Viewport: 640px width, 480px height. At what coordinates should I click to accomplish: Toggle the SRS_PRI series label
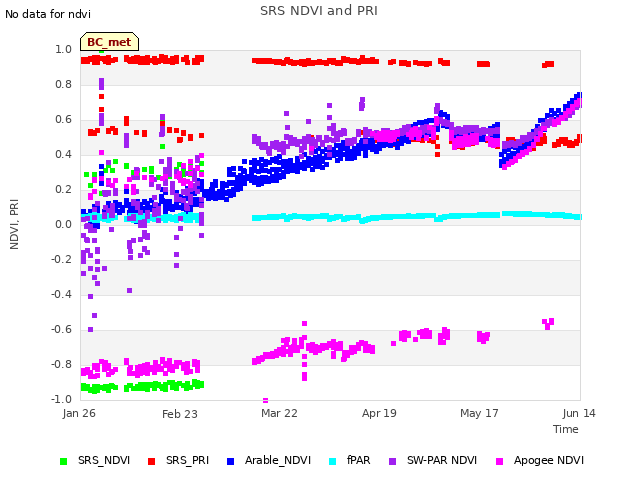tap(187, 460)
